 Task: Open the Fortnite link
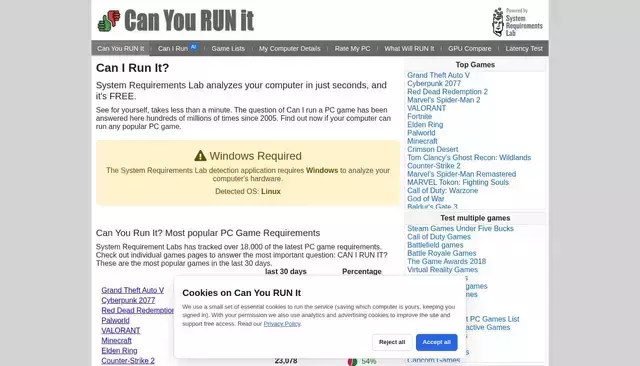419,116
